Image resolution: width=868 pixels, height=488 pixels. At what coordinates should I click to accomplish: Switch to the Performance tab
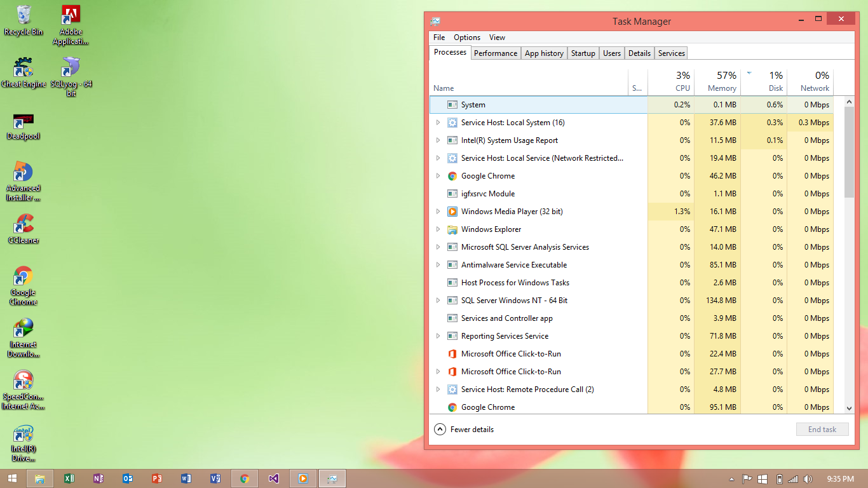496,53
